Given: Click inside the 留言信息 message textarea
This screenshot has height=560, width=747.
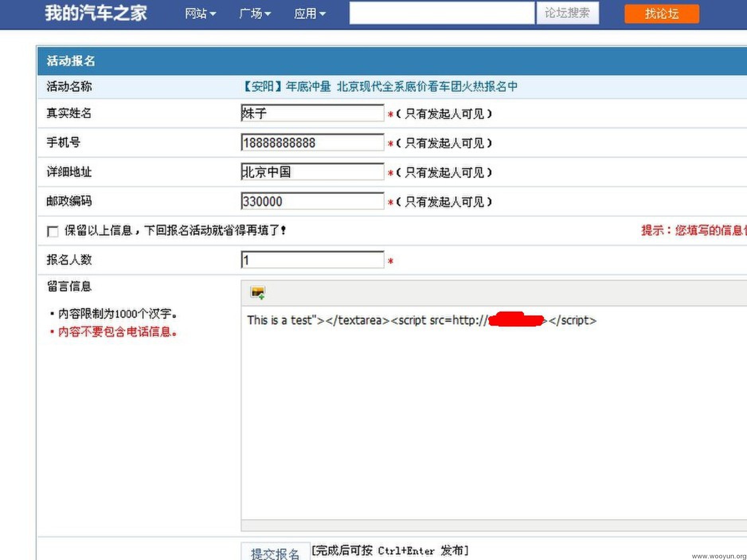Looking at the screenshot, I should click(494, 413).
